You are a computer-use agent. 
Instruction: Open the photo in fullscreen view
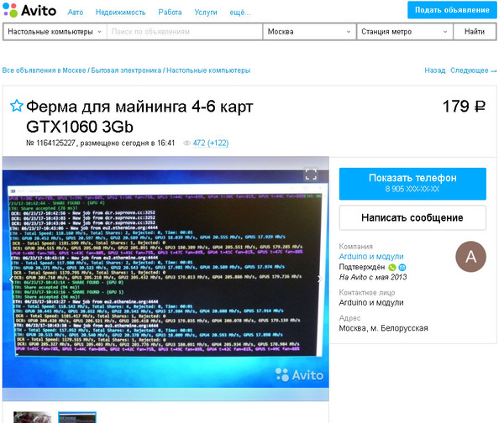[x=310, y=175]
